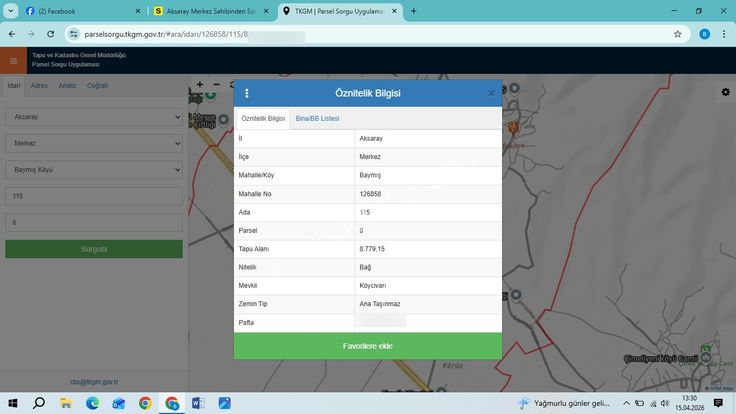
Task: Click the Favorilere ekle button
Action: [x=367, y=346]
